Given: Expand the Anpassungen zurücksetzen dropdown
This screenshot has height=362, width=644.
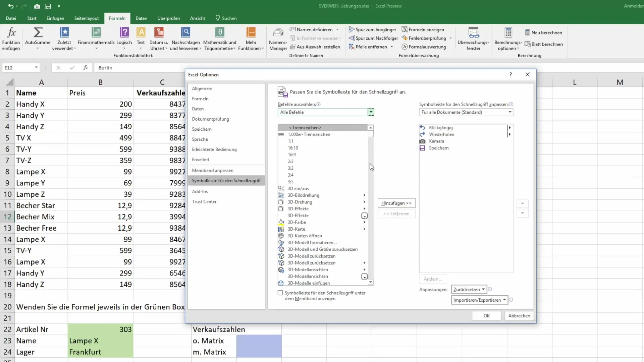Looking at the screenshot, I should [x=483, y=290].
